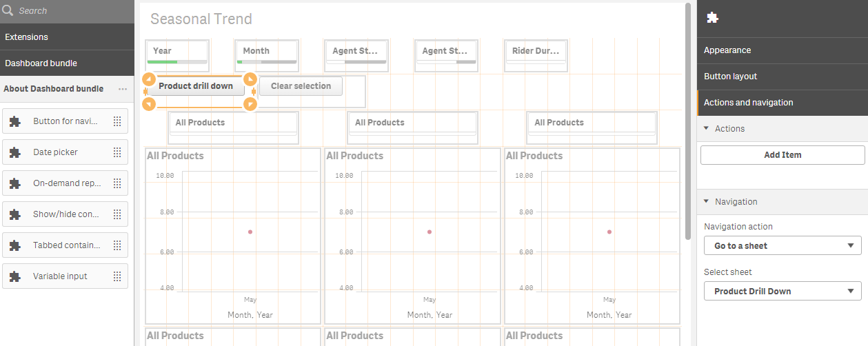This screenshot has height=346, width=868.
Task: Open the Extensions section
Action: point(67,37)
